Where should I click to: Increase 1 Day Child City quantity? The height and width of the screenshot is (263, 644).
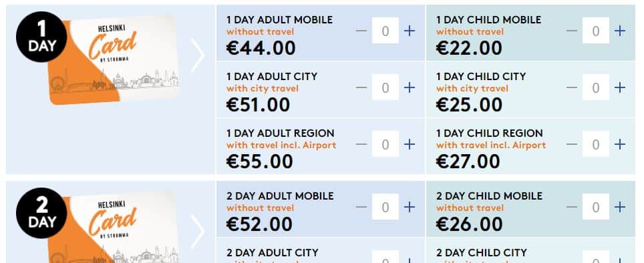[620, 87]
